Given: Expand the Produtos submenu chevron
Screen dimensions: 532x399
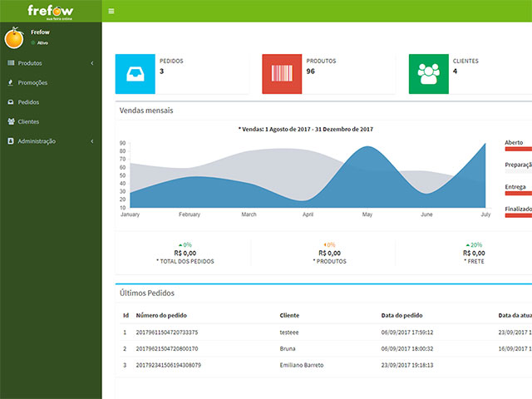Looking at the screenshot, I should coord(92,63).
